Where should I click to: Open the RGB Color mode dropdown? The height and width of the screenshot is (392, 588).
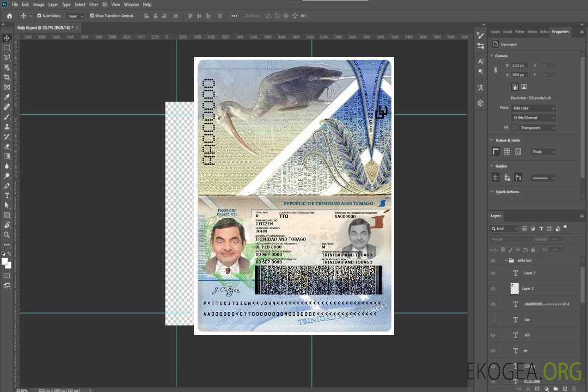(x=534, y=108)
